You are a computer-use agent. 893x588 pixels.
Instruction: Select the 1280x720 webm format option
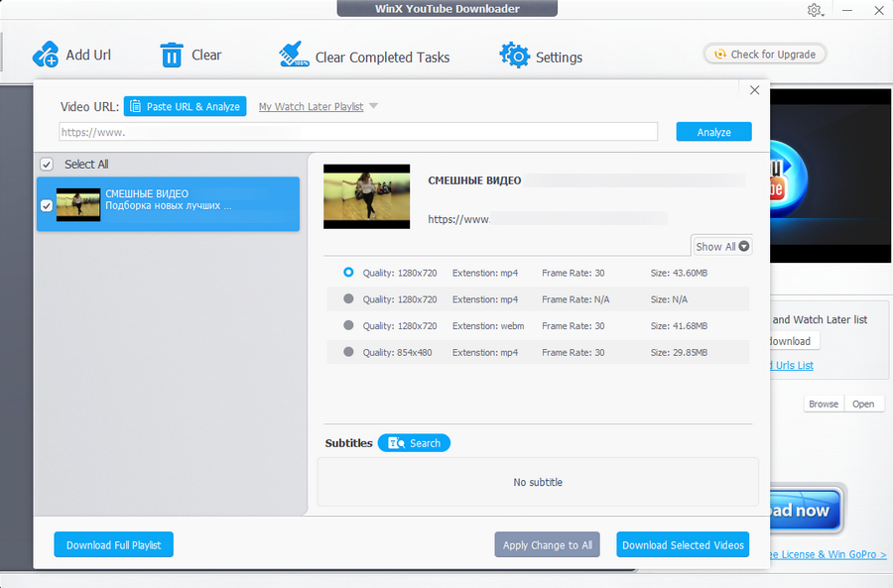(x=348, y=325)
